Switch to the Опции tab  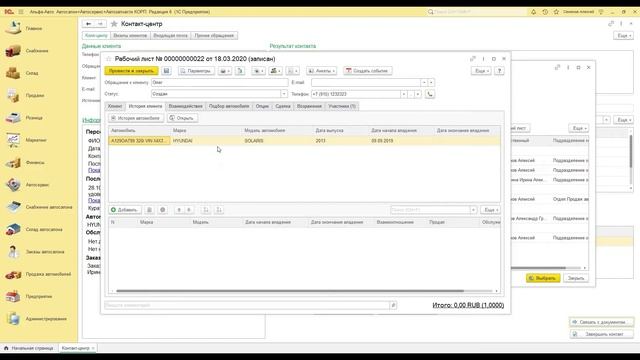pyautogui.click(x=262, y=106)
